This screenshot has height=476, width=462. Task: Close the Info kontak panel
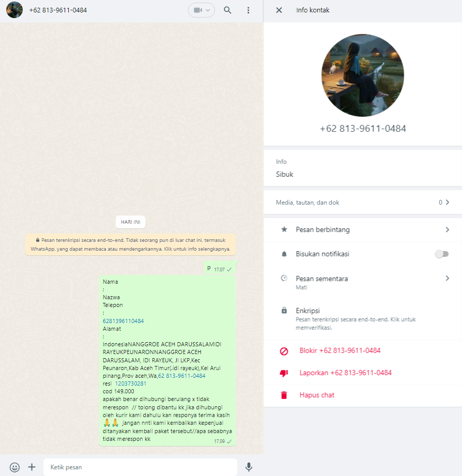(x=279, y=10)
